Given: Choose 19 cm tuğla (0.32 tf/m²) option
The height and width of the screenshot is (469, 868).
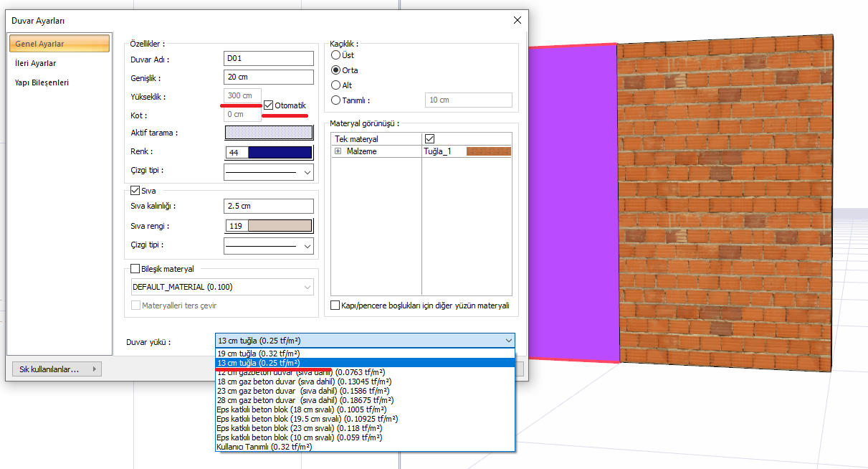Looking at the screenshot, I should click(365, 354).
